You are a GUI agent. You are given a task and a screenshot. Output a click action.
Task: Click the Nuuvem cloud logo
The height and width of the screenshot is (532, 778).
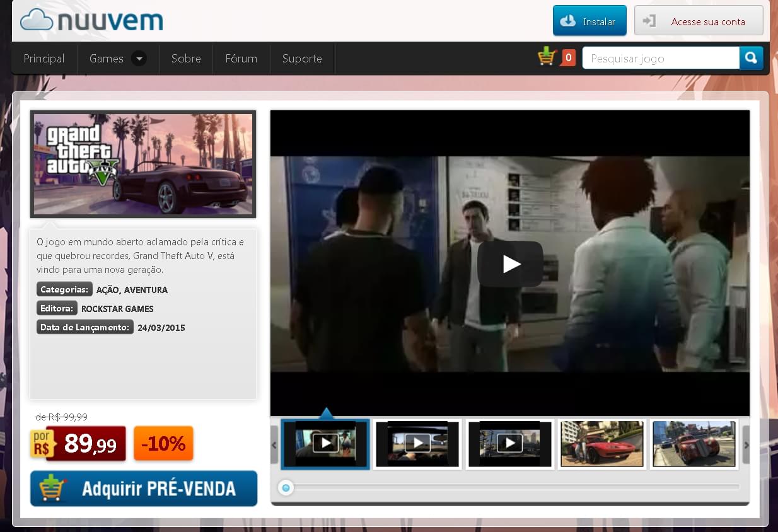click(91, 20)
